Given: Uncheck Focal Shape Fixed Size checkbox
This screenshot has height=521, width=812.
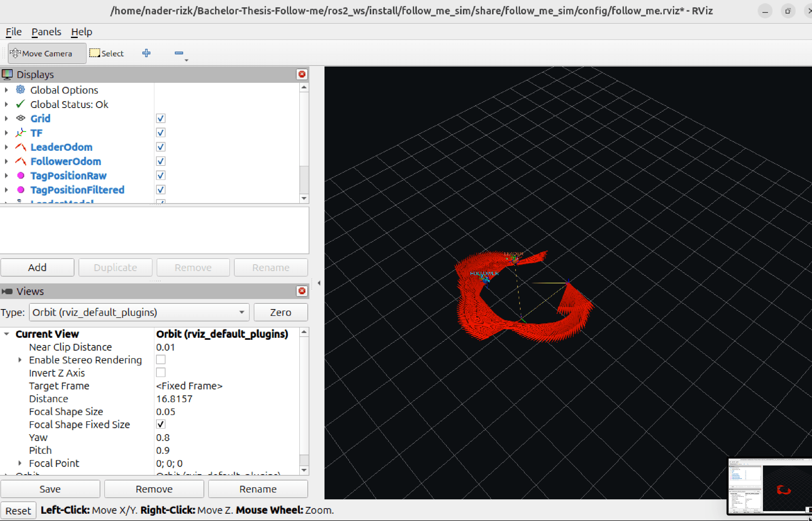Looking at the screenshot, I should pos(160,424).
